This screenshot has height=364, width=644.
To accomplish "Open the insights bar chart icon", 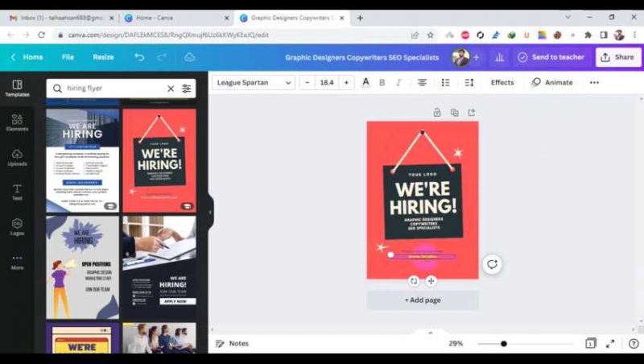I will click(499, 57).
